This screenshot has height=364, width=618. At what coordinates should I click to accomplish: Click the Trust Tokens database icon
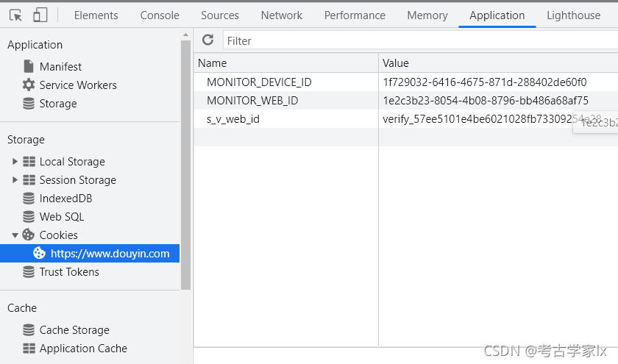point(29,272)
